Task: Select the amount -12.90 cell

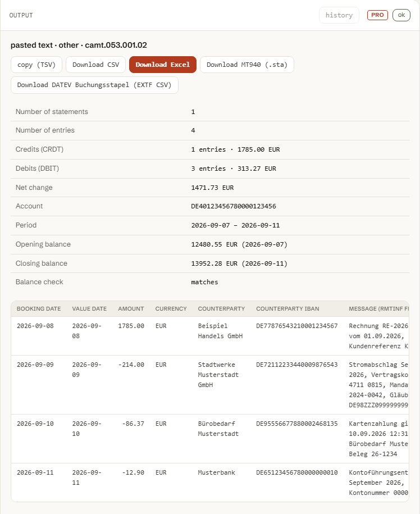Action: click(133, 472)
